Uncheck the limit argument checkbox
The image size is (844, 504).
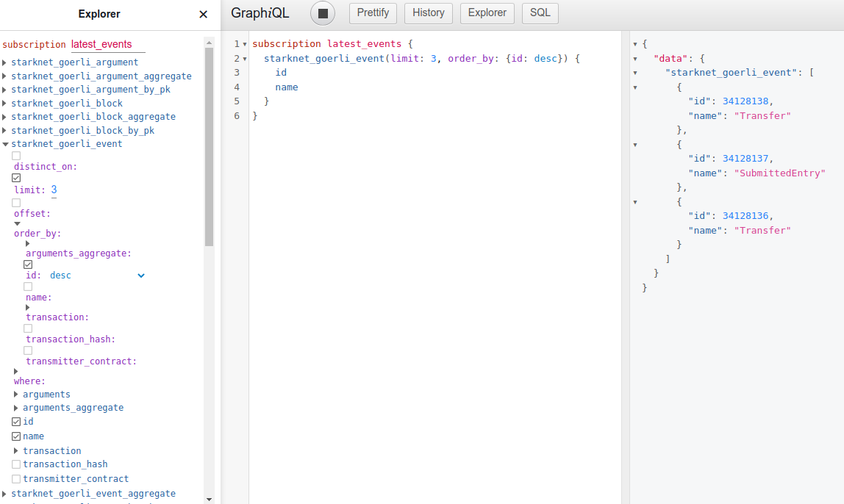(x=16, y=178)
